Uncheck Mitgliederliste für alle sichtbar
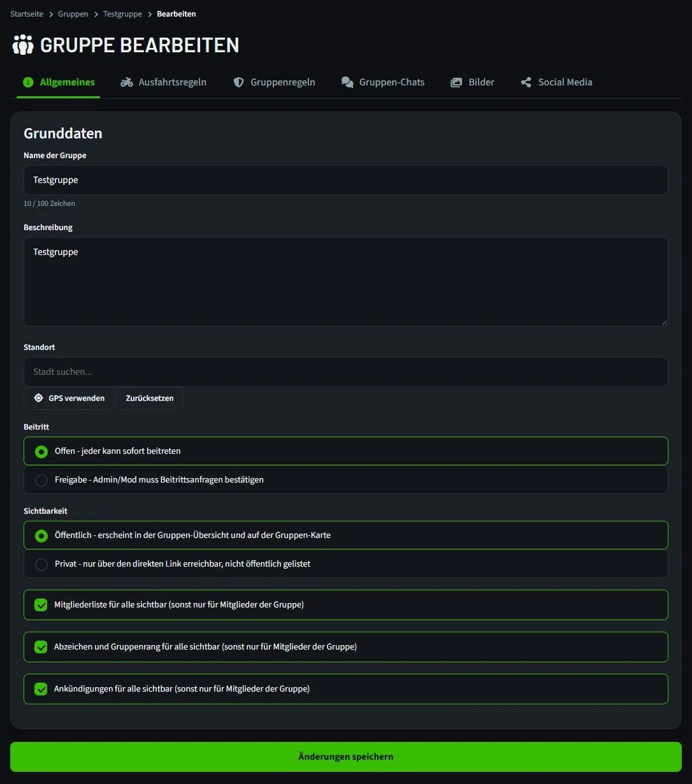 pyautogui.click(x=41, y=605)
